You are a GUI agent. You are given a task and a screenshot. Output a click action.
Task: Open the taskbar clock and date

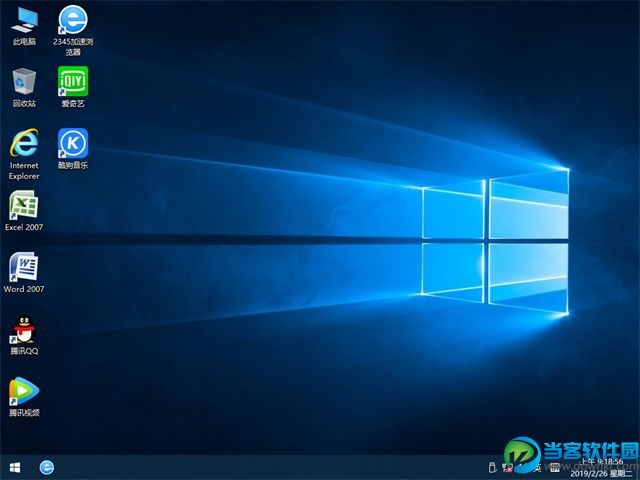click(602, 467)
